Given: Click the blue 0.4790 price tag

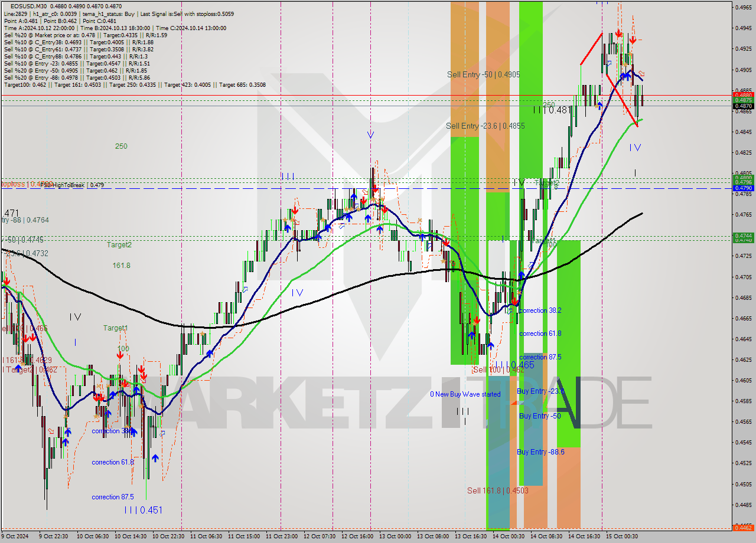Looking at the screenshot, I should point(743,188).
